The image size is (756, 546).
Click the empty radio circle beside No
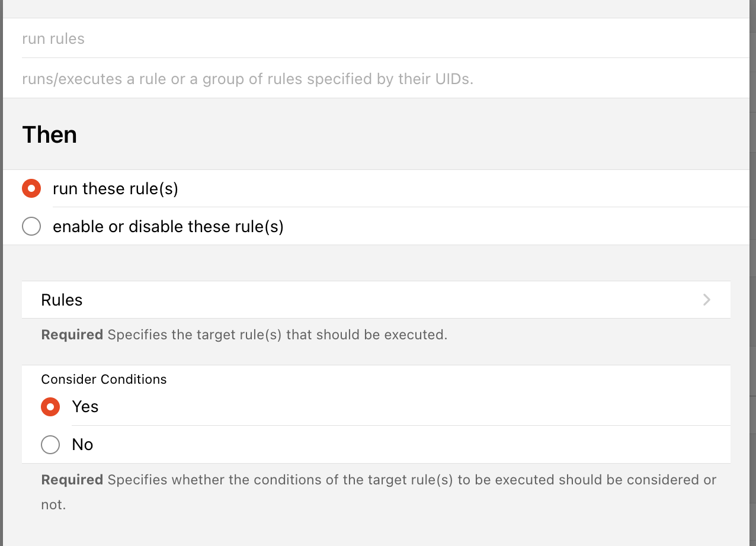click(x=50, y=444)
